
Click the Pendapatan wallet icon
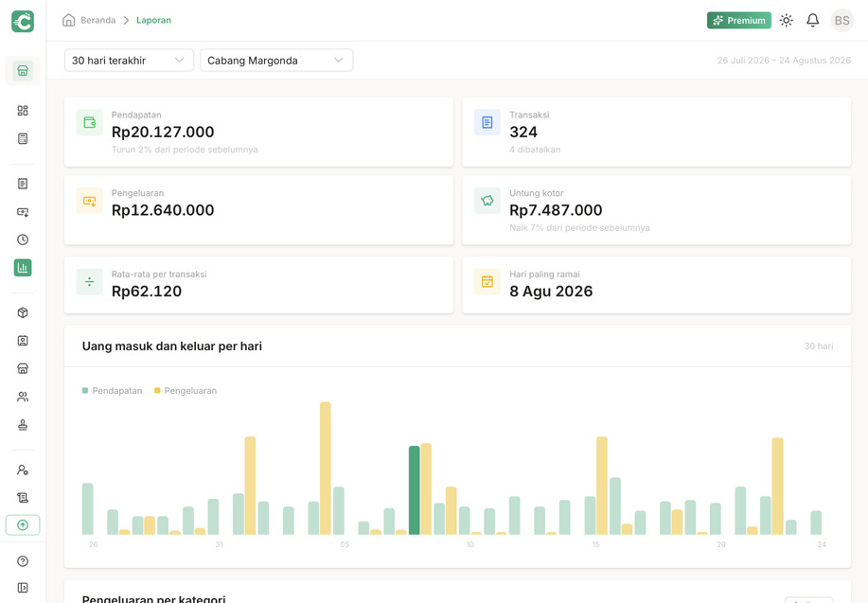[x=90, y=122]
